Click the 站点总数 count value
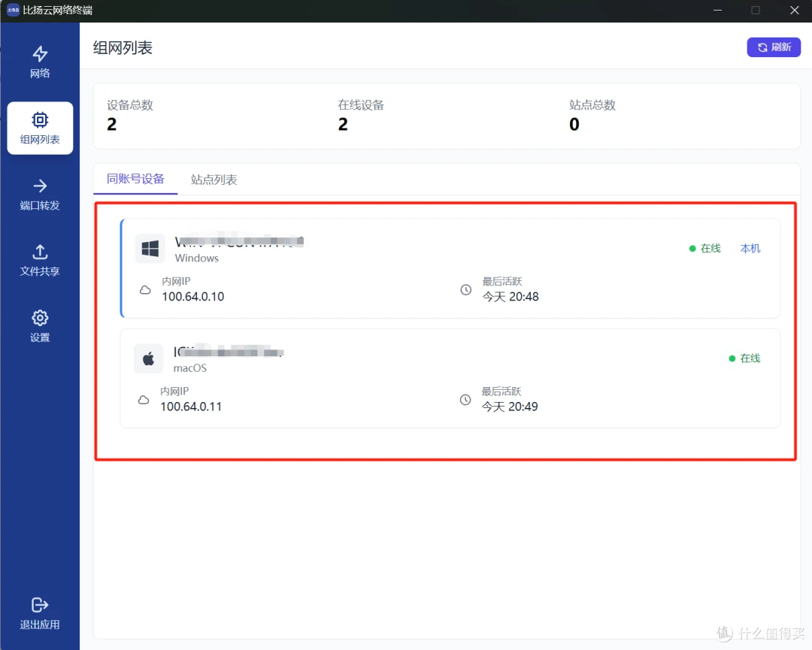Viewport: 812px width, 650px height. pyautogui.click(x=574, y=124)
